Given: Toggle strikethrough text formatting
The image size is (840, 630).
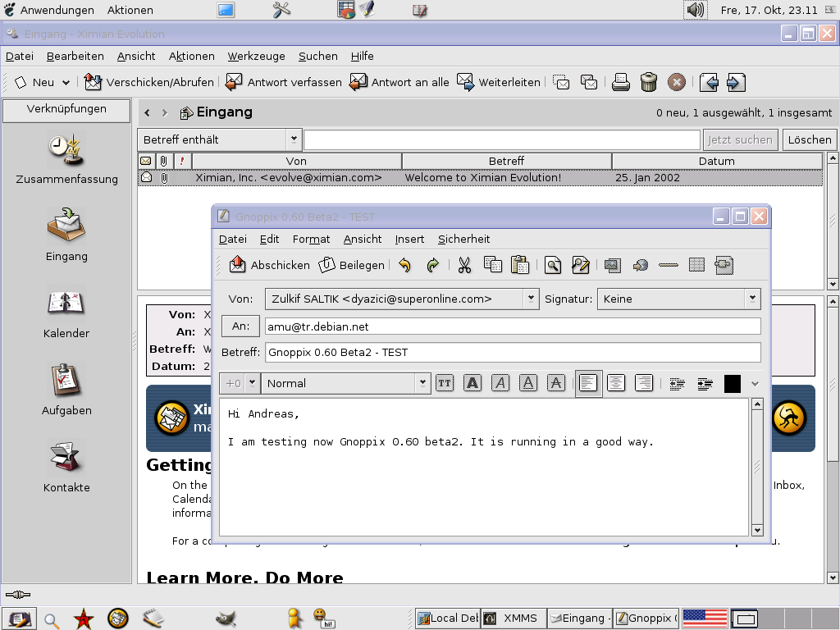Looking at the screenshot, I should point(556,383).
